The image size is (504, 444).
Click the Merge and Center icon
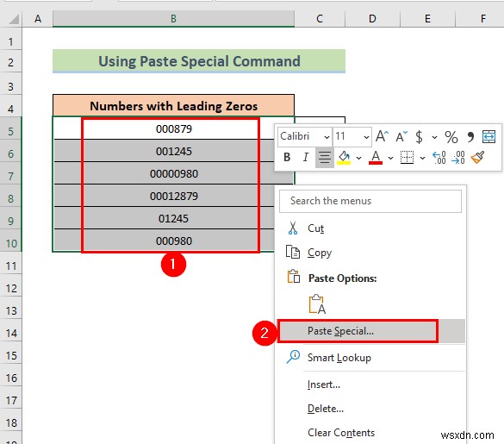tap(488, 136)
